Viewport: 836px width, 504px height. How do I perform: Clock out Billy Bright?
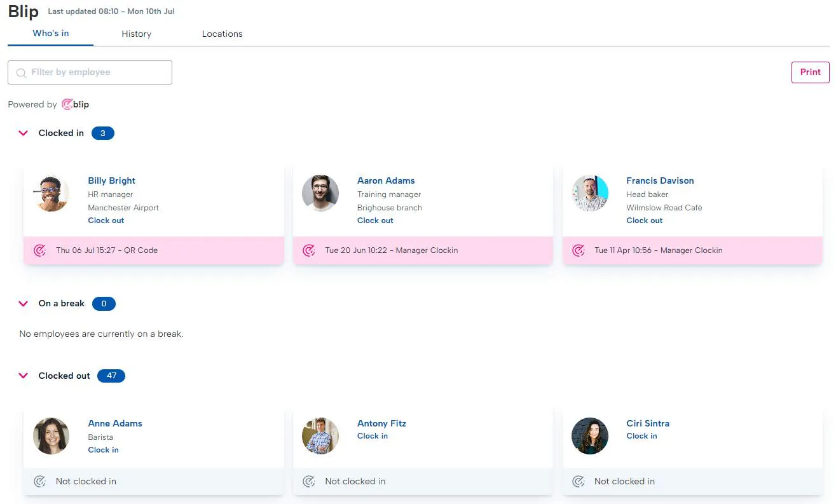(x=106, y=221)
